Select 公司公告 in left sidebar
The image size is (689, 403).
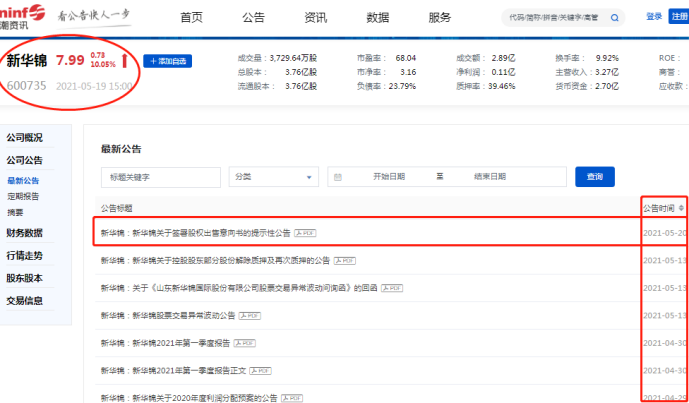[25, 160]
